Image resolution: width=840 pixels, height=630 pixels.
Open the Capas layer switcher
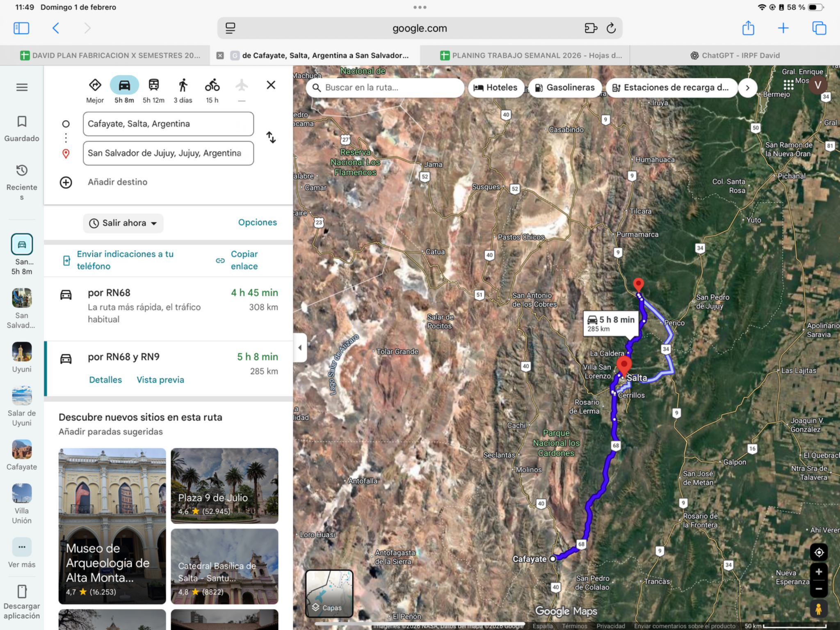point(329,593)
